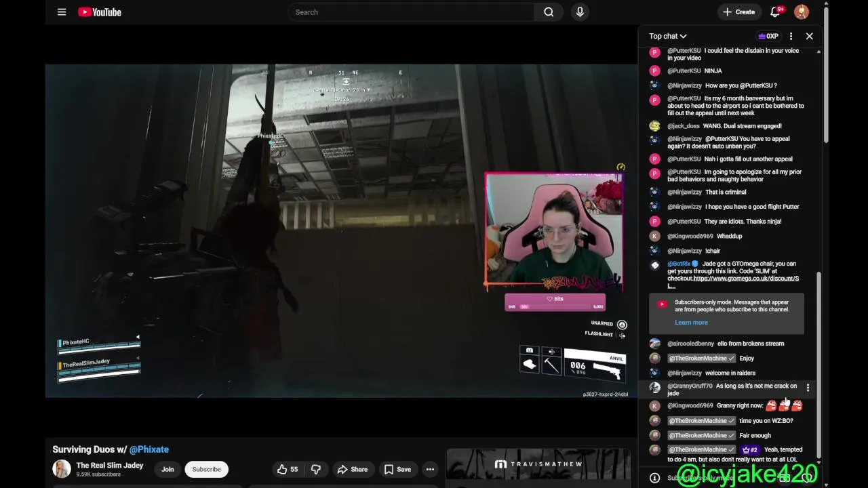Click Learn more in subscribers-only notice
This screenshot has height=488, width=868.
click(691, 323)
